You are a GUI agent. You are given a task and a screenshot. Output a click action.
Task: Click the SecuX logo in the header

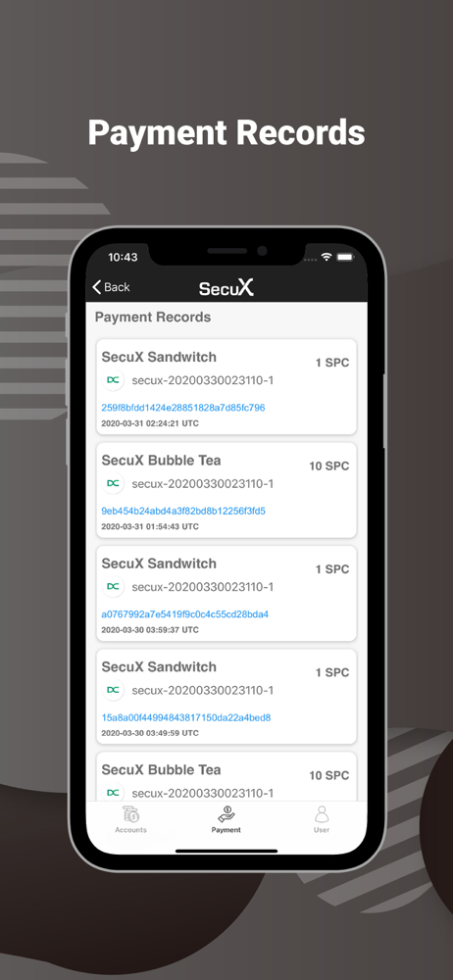[x=226, y=287]
